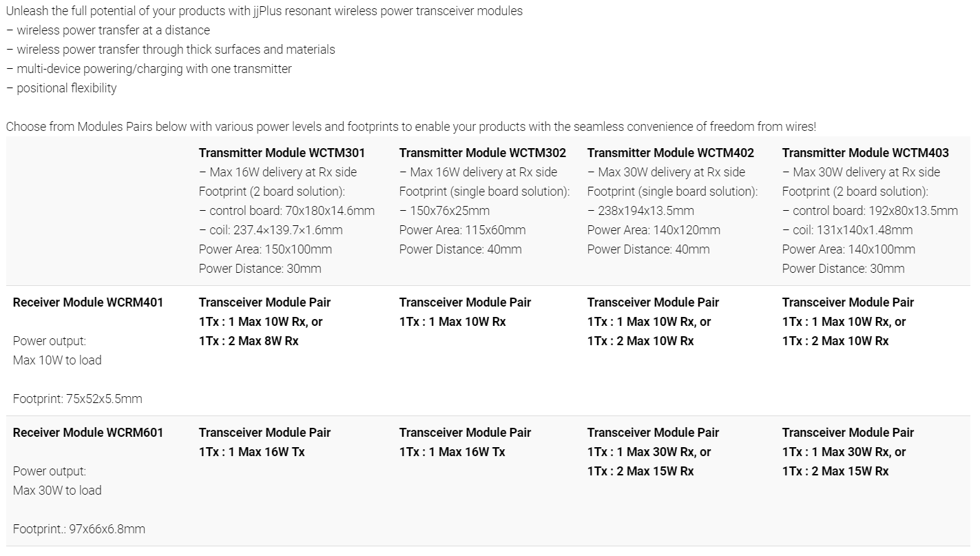Click the Transmitter Module WCTM301 heading

tap(282, 153)
